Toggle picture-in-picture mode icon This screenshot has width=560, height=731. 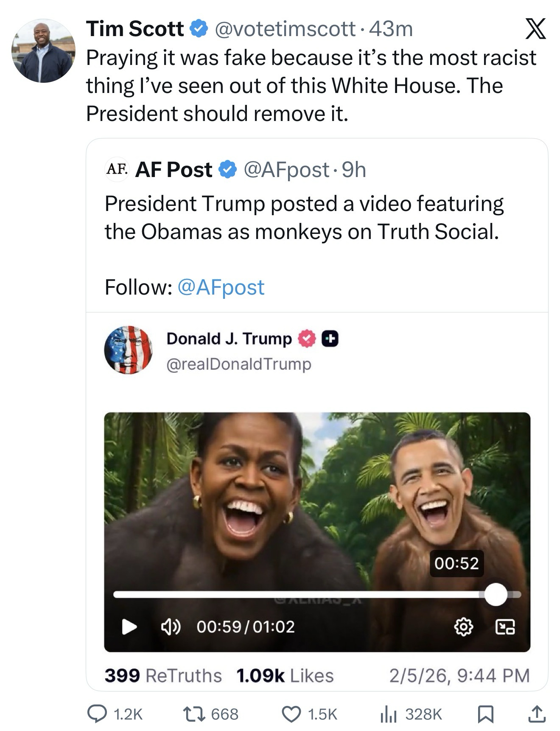506,627
